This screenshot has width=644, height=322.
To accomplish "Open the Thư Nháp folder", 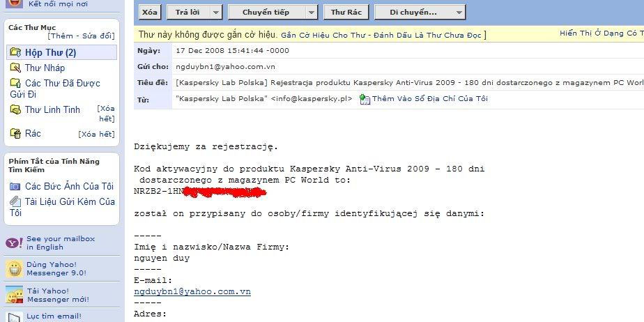I will click(x=45, y=68).
